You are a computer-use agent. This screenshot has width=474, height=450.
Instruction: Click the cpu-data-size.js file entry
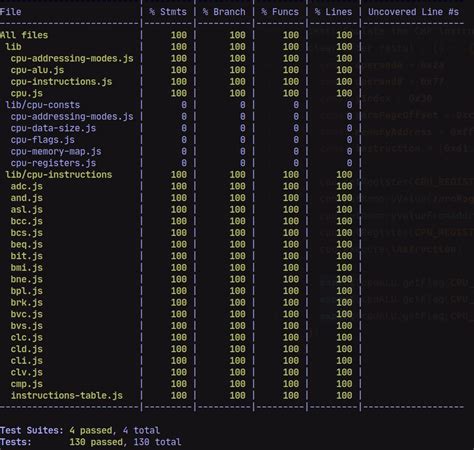pyautogui.click(x=53, y=128)
